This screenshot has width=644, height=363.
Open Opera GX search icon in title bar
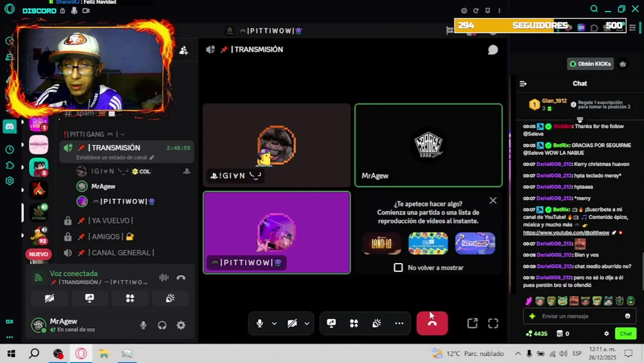594,9
